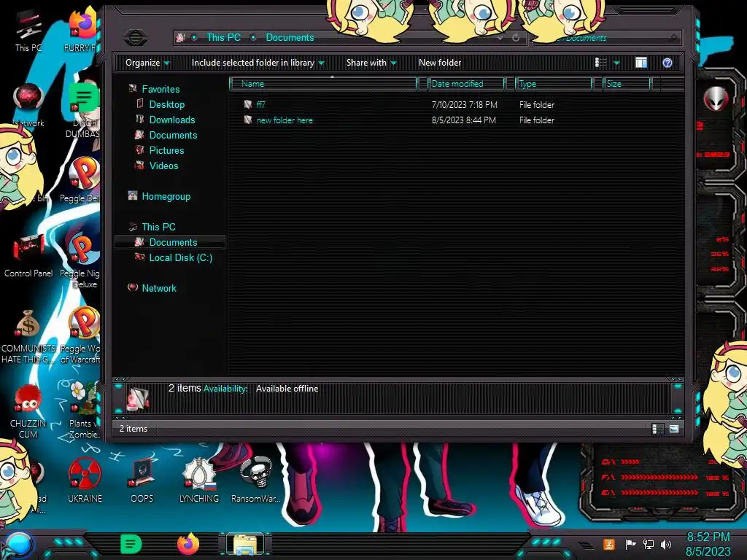Screen dimensions: 747x560
Task: Click the Start orb button
Action: point(18,545)
